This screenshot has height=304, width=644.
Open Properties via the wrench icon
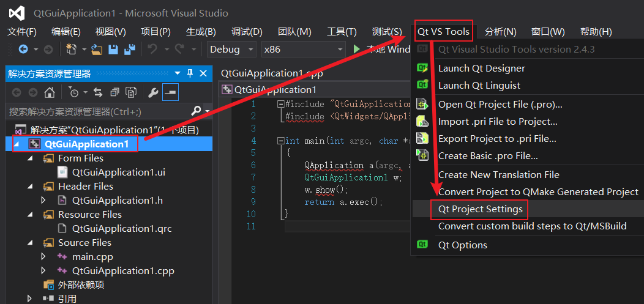click(153, 92)
